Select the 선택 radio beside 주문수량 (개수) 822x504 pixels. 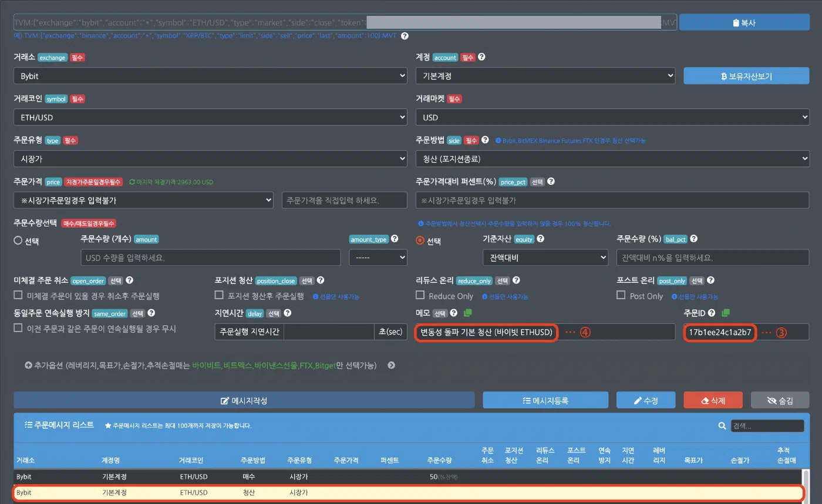click(x=18, y=241)
